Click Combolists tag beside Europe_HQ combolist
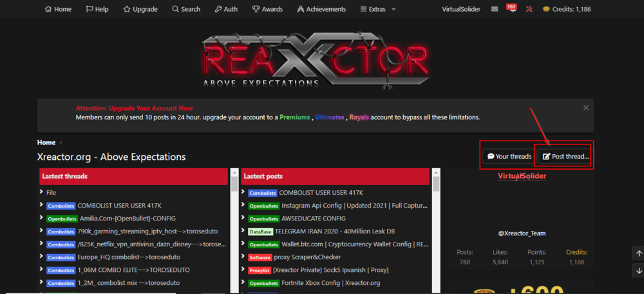This screenshot has width=644, height=294. pyautogui.click(x=61, y=257)
